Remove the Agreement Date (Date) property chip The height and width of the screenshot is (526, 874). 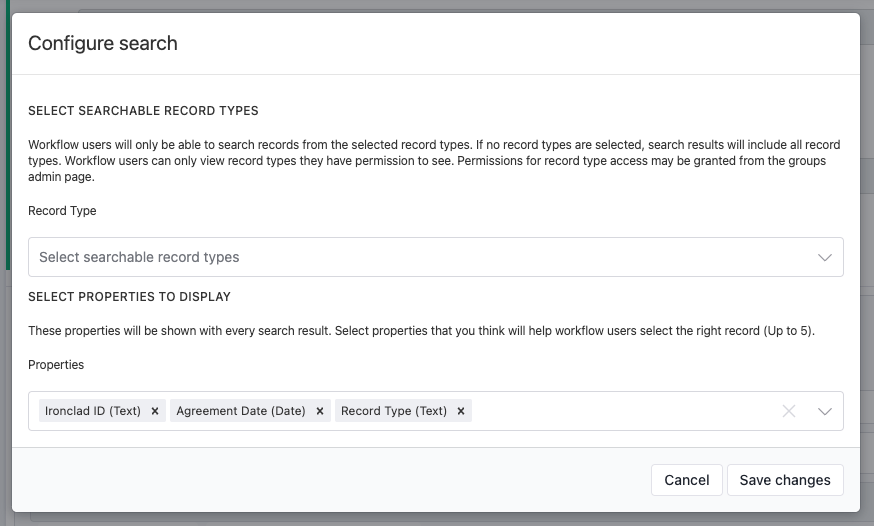pyautogui.click(x=320, y=411)
